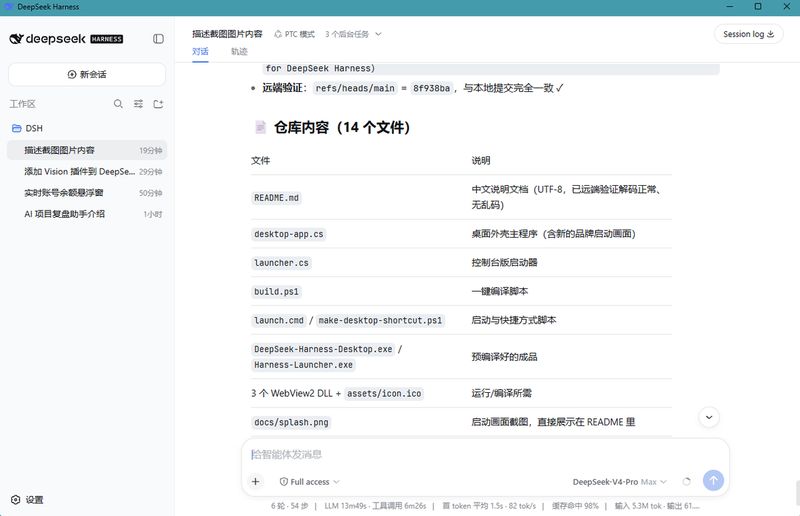The width and height of the screenshot is (800, 516).
Task: Download the Session log
Action: pos(748,34)
